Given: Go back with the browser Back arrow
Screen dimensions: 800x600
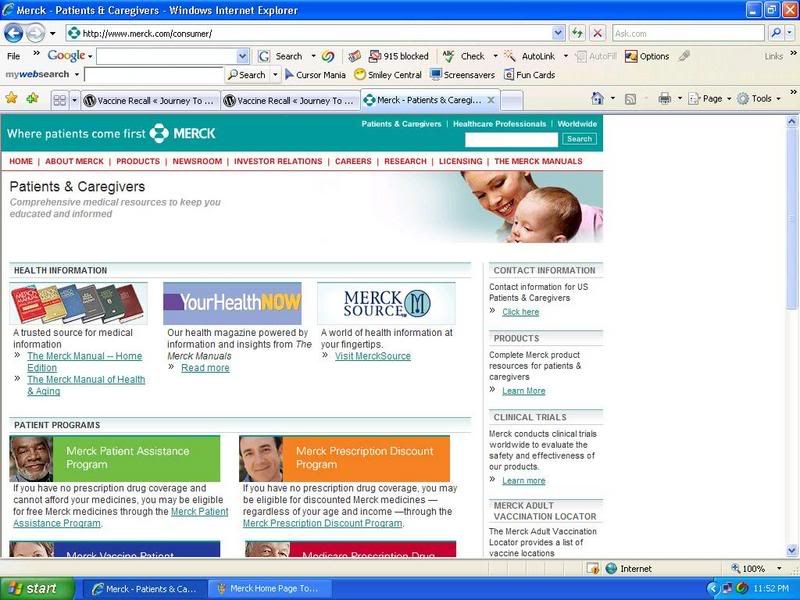Looking at the screenshot, I should [x=14, y=34].
